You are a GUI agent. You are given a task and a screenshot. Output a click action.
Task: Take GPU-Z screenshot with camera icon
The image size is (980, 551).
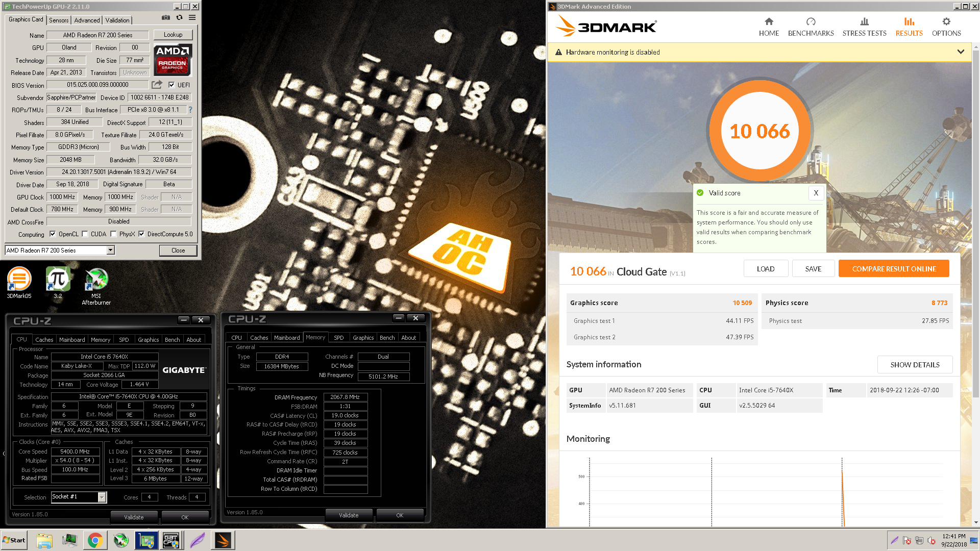166,17
